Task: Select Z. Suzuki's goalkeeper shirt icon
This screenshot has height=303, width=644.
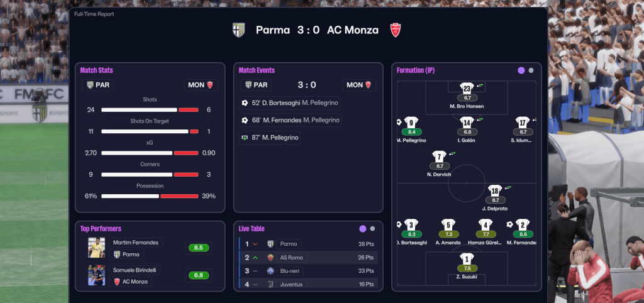Action: point(466,258)
